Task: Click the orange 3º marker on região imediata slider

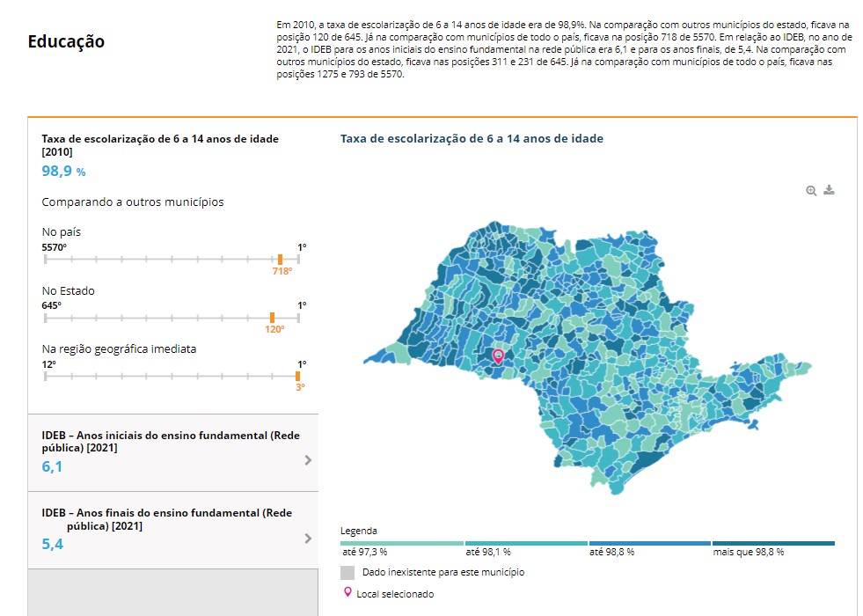Action: [x=297, y=377]
